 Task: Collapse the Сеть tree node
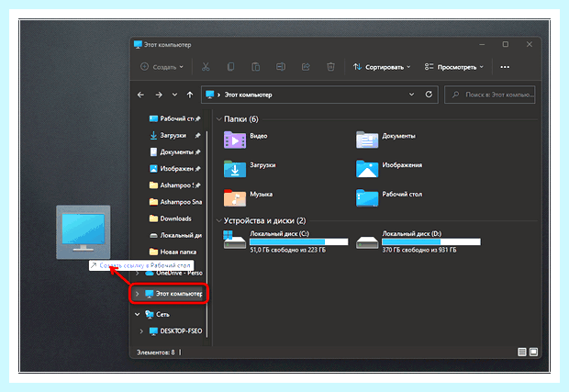pyautogui.click(x=137, y=314)
